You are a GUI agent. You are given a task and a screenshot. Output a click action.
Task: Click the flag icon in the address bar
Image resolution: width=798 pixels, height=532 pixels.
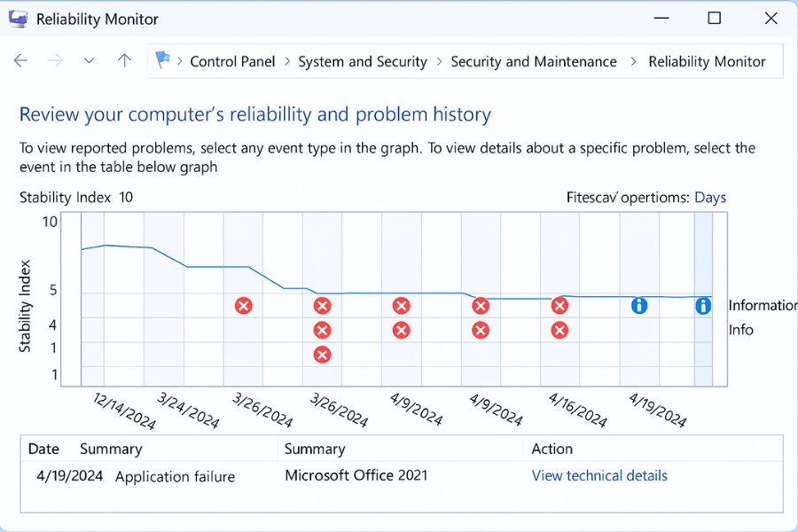161,61
